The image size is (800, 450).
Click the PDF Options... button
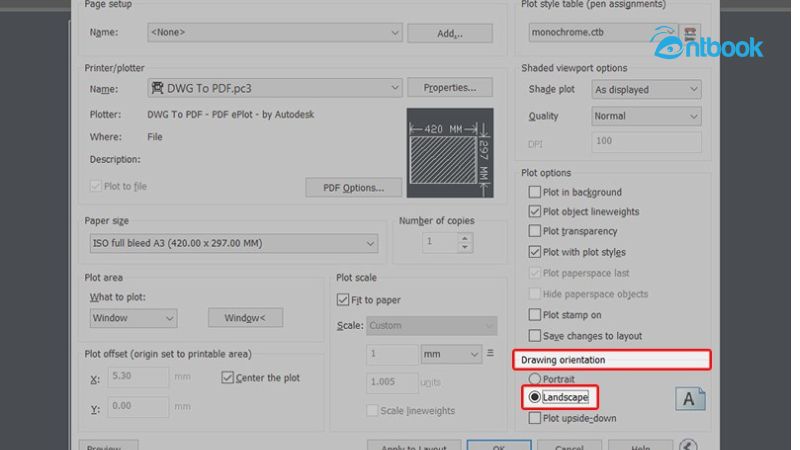click(x=353, y=188)
